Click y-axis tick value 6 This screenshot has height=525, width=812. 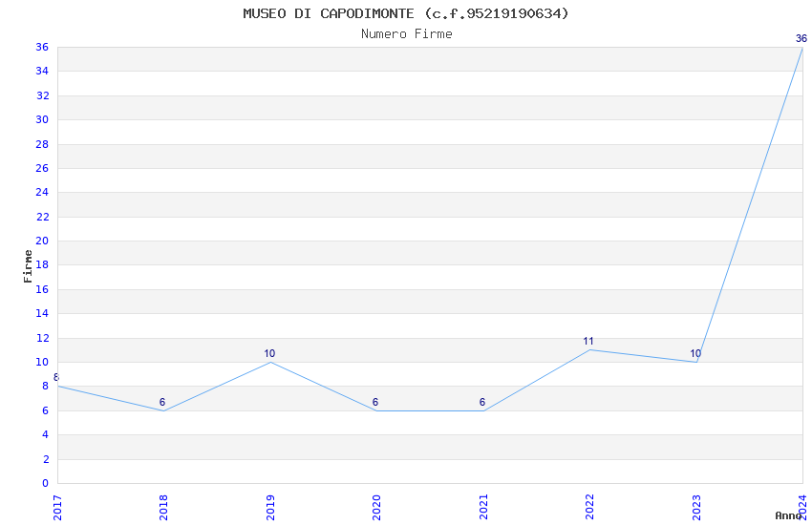tap(46, 410)
